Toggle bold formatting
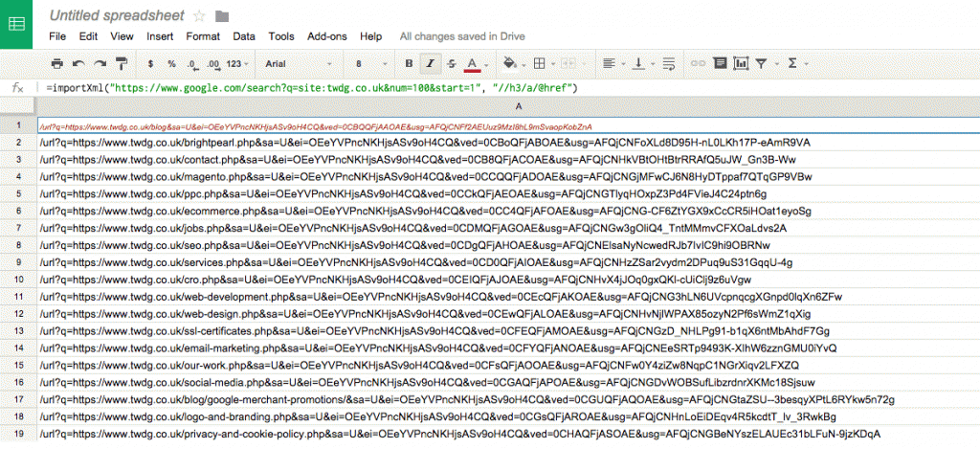This screenshot has width=980, height=449. point(410,64)
